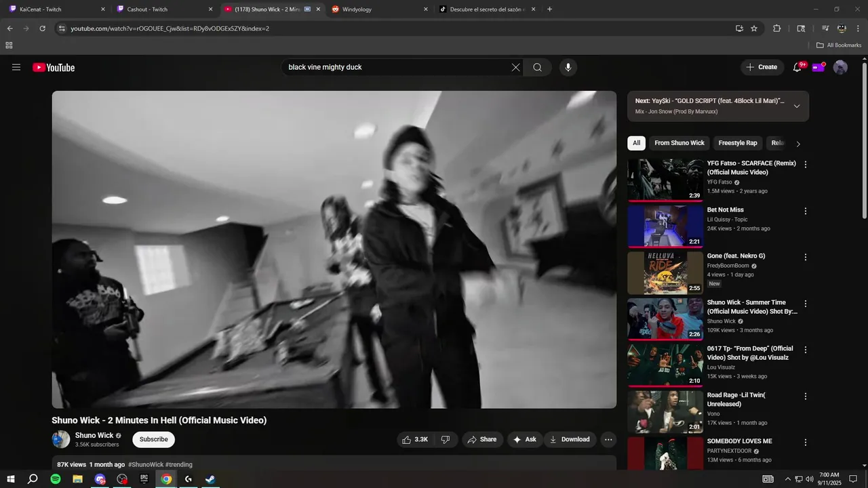Clear the search box text
868x488 pixels.
point(515,67)
